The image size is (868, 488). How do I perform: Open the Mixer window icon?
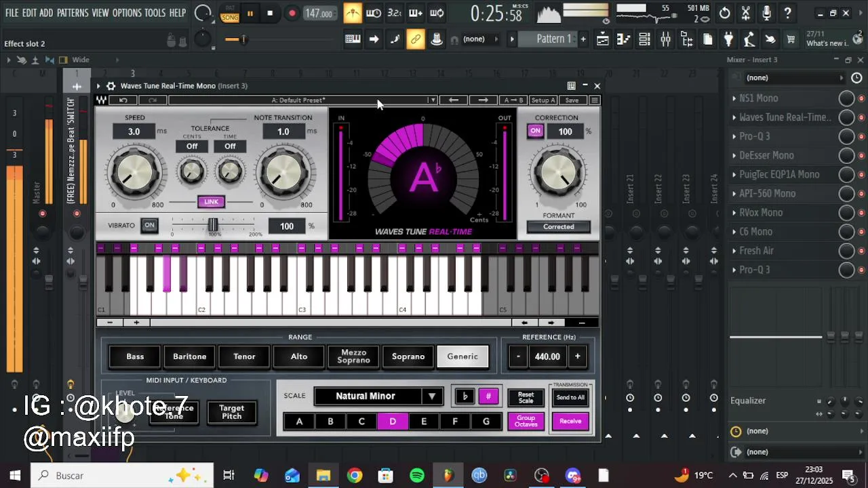click(665, 39)
